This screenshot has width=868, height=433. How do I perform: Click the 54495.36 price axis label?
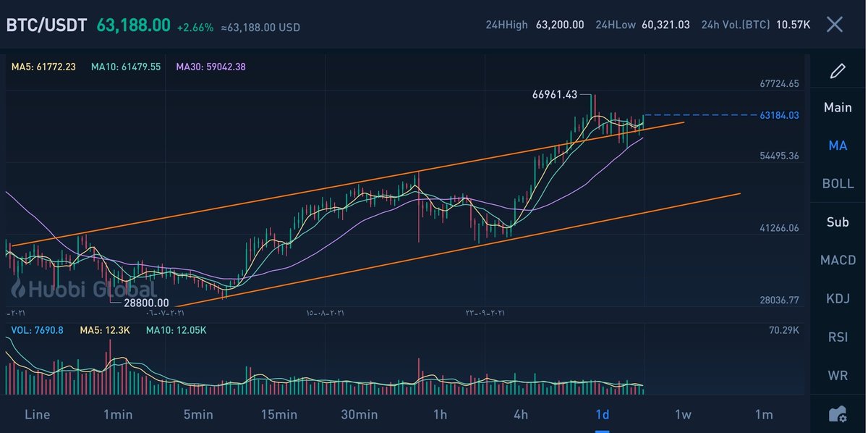click(x=779, y=156)
